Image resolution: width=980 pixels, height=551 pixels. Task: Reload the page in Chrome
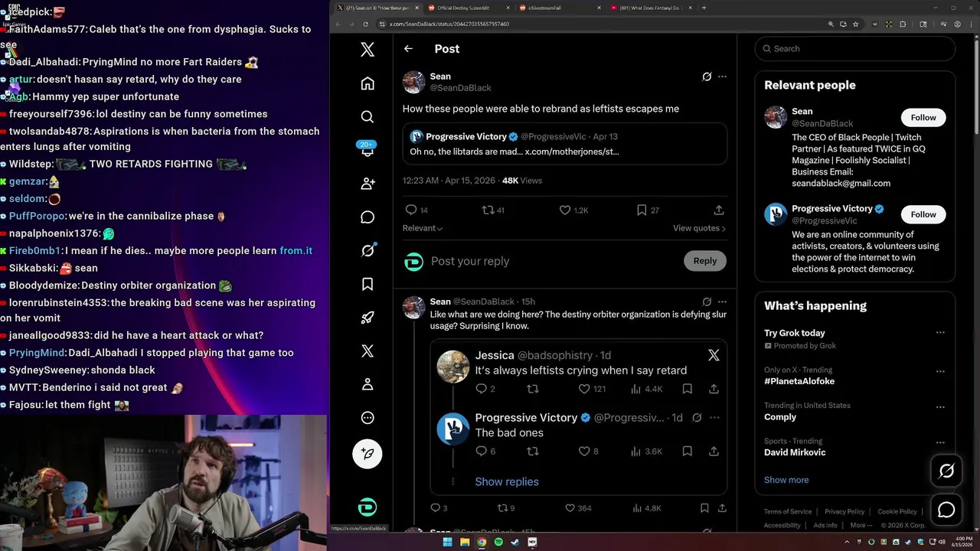click(x=367, y=24)
